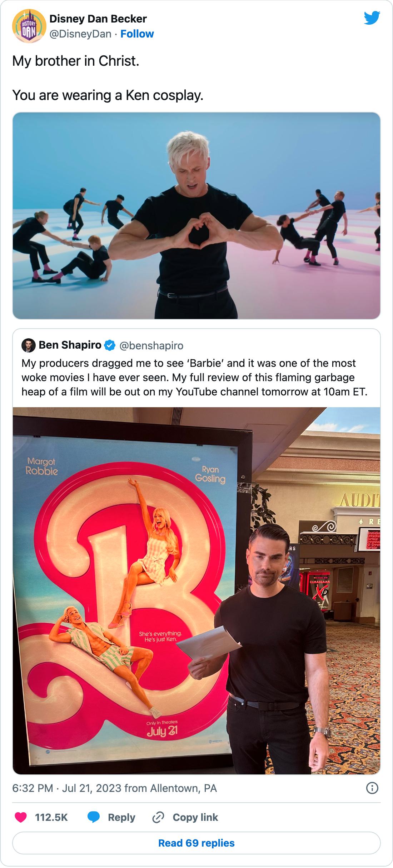The width and height of the screenshot is (393, 868).
Task: Read 69 replies
Action: click(196, 843)
